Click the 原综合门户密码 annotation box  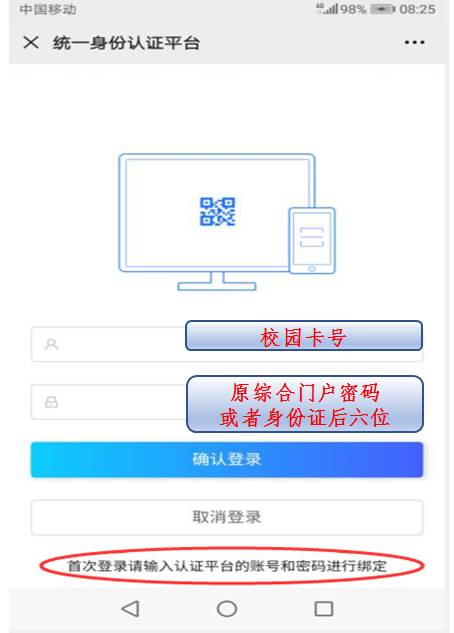(305, 404)
